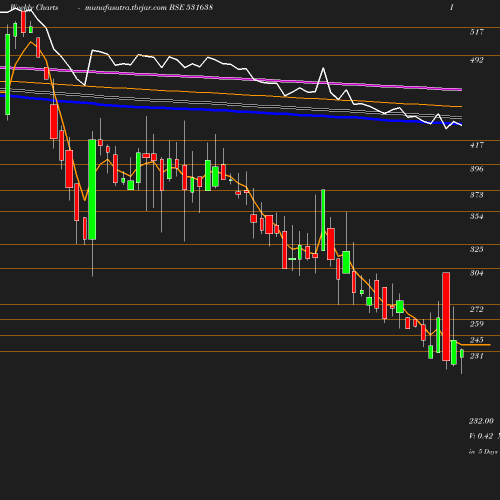This screenshot has width=500, height=500.
Task: Click the tall red candlestick below 304
Action: pos(446,316)
